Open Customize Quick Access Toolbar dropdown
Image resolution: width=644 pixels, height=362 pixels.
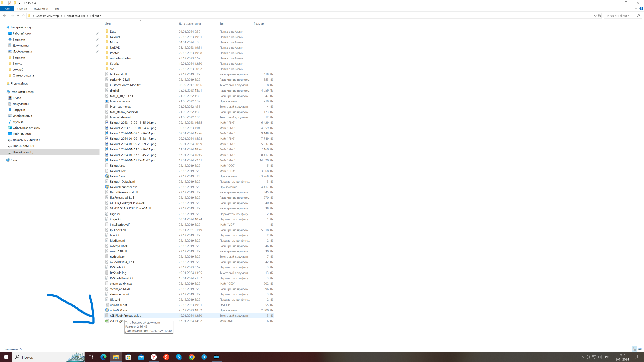pos(19,3)
